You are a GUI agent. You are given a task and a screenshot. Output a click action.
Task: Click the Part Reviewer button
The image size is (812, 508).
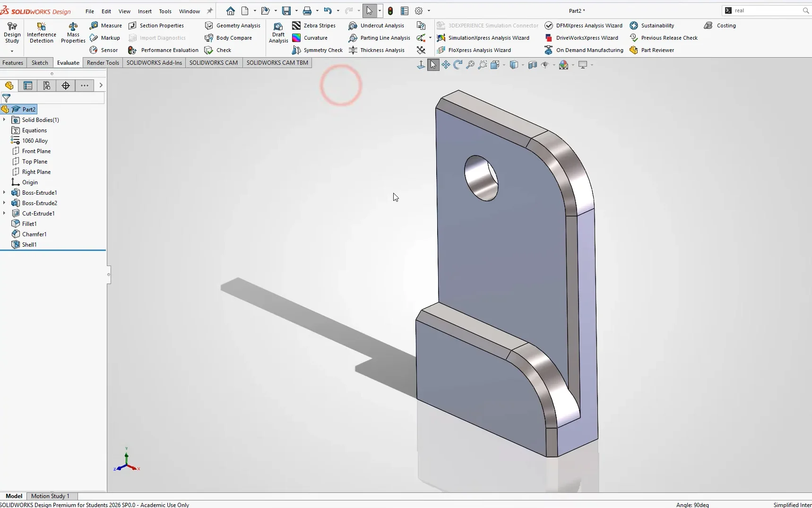[x=657, y=50]
